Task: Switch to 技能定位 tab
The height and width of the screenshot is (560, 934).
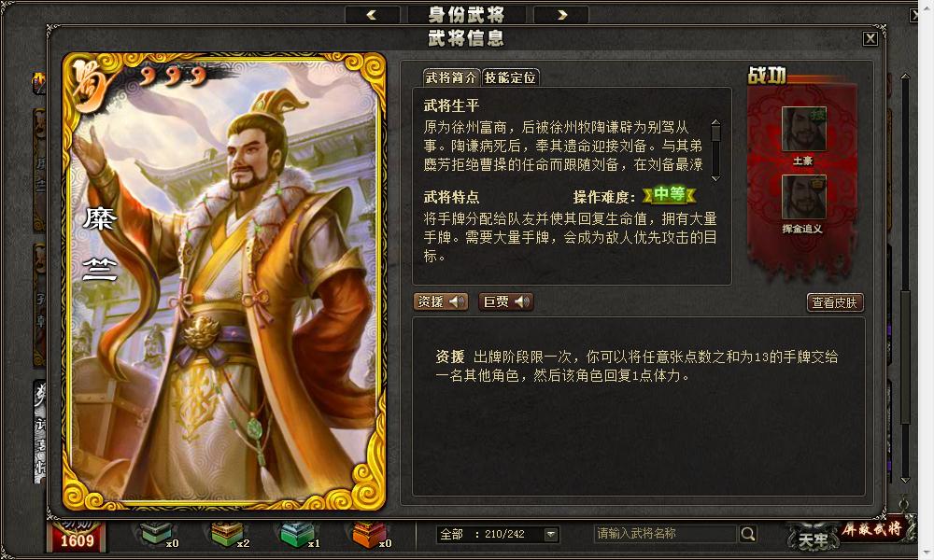Action: pyautogui.click(x=511, y=77)
